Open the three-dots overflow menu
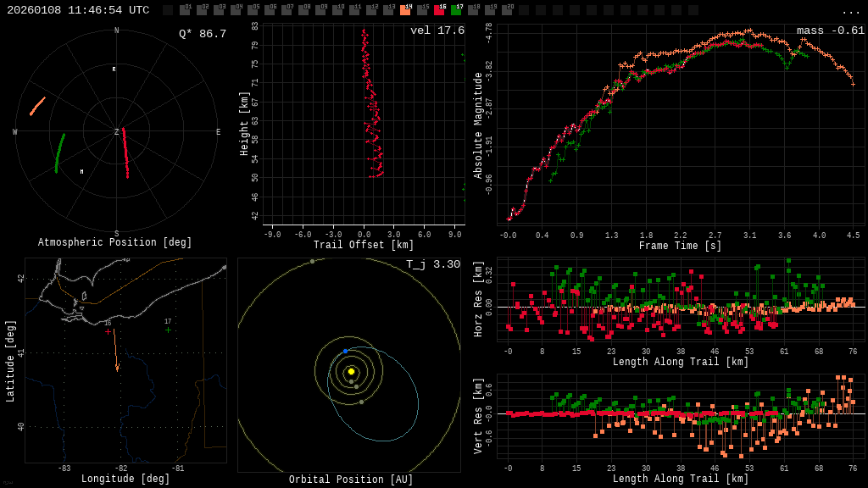 click(850, 11)
